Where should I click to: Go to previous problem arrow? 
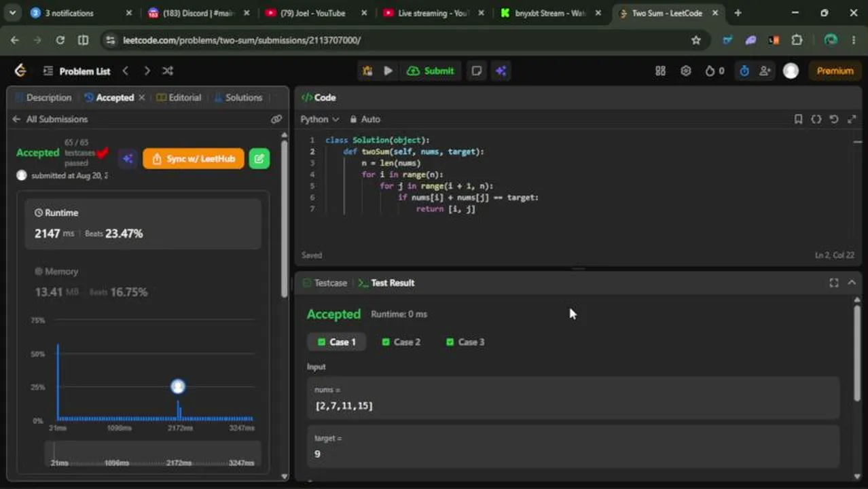pos(125,71)
